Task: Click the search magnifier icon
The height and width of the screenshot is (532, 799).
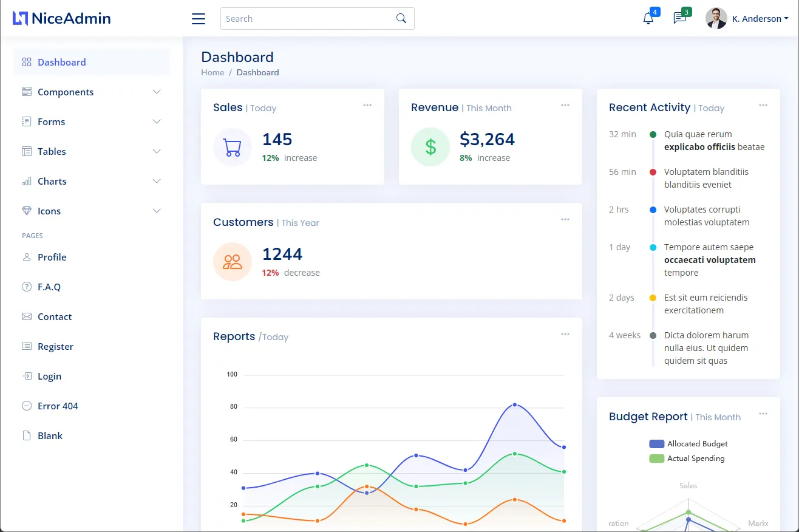Action: click(401, 18)
